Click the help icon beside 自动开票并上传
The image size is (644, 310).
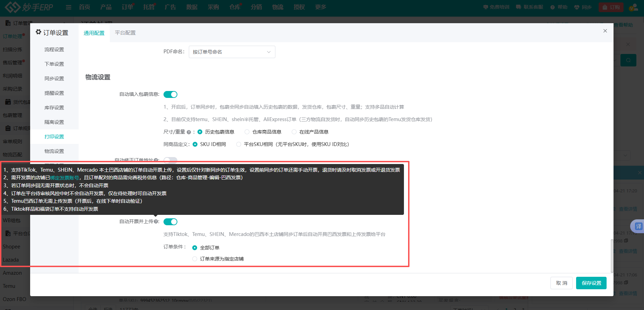pos(156,222)
